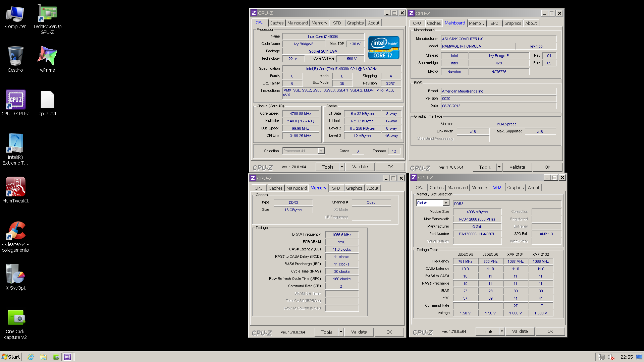The image size is (644, 362).
Task: Click Validate in the CPU window
Action: (360, 167)
